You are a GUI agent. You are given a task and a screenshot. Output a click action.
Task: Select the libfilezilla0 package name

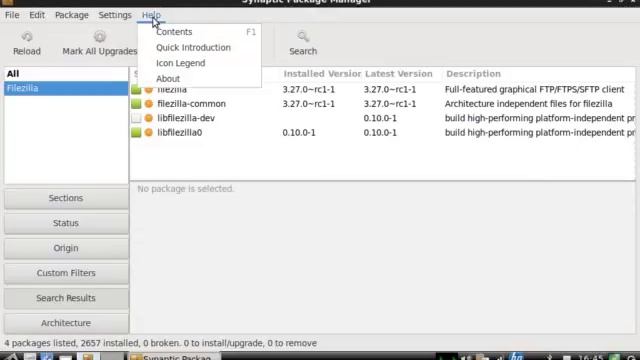[x=180, y=133]
